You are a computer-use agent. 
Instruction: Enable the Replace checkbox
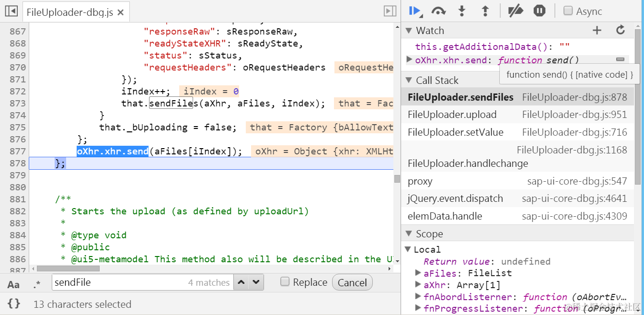[x=285, y=281]
